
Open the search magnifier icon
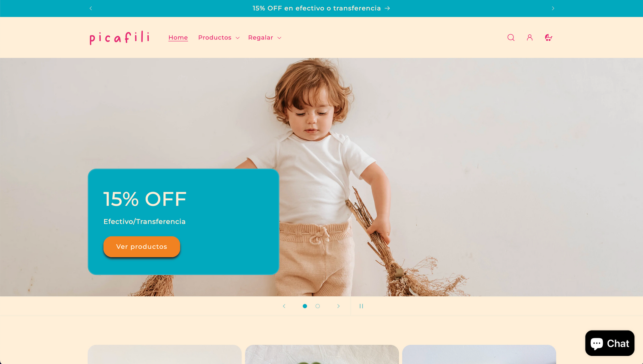coord(511,38)
